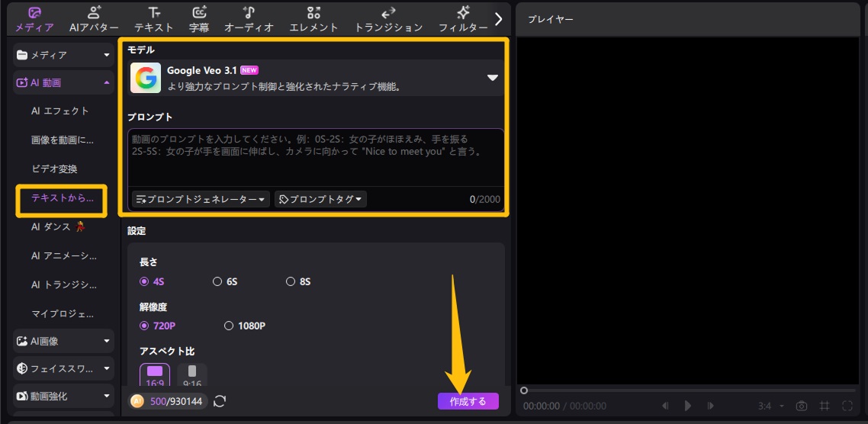Screen dimensions: 868x424
Task: Open the Google Veo 3.1 model dropdown
Action: coord(316,78)
